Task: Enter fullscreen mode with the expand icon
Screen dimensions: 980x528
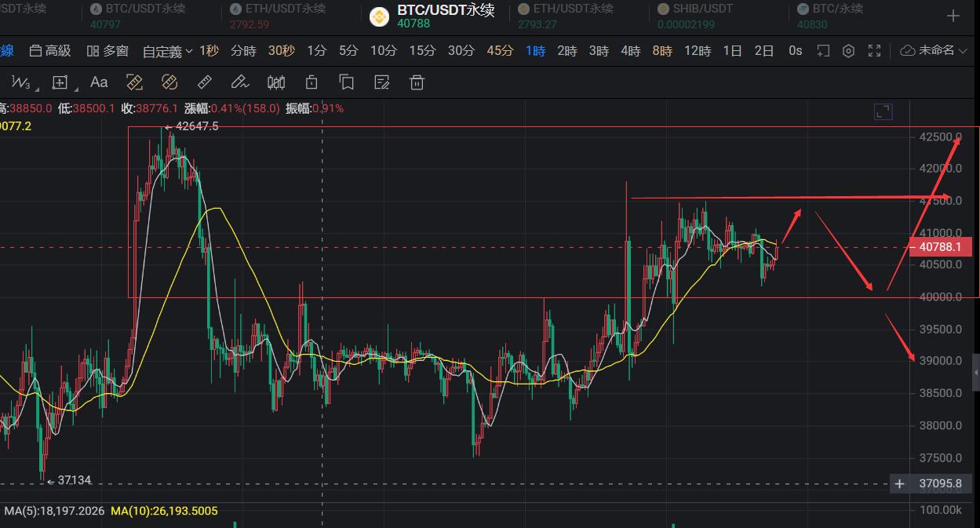Action: coord(875,51)
